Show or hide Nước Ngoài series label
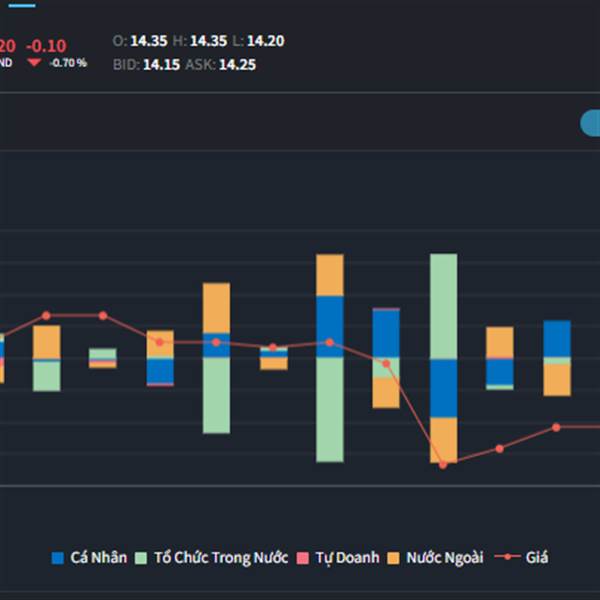The width and height of the screenshot is (600, 600). coord(444,558)
